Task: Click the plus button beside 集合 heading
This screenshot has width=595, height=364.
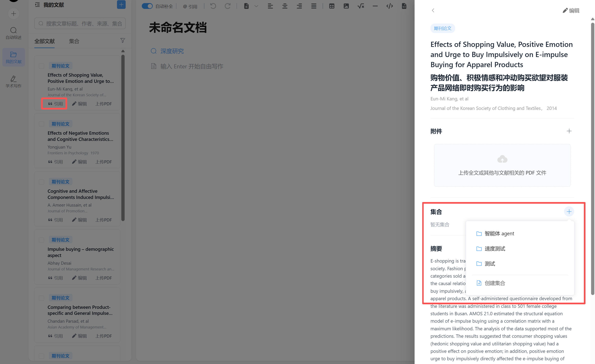Action: click(x=569, y=212)
